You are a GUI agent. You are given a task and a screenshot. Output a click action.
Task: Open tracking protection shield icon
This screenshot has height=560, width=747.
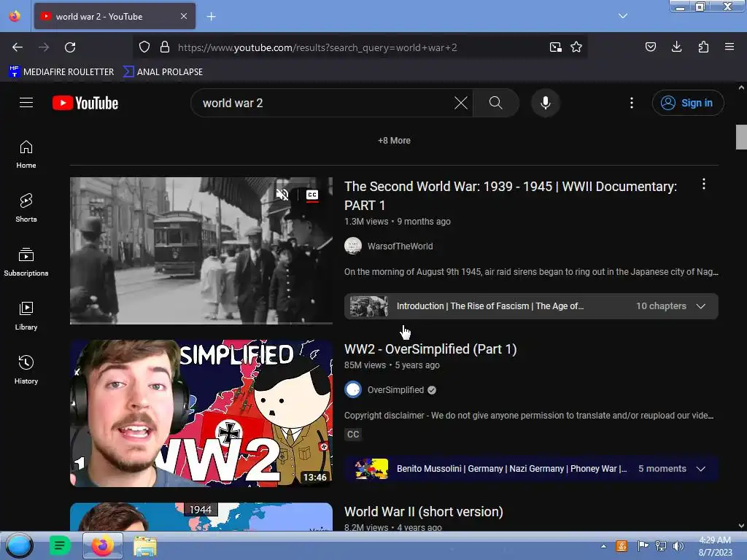(144, 47)
